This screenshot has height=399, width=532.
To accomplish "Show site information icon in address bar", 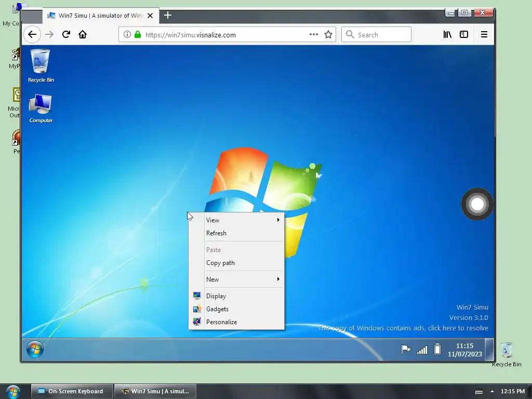I will (x=127, y=34).
